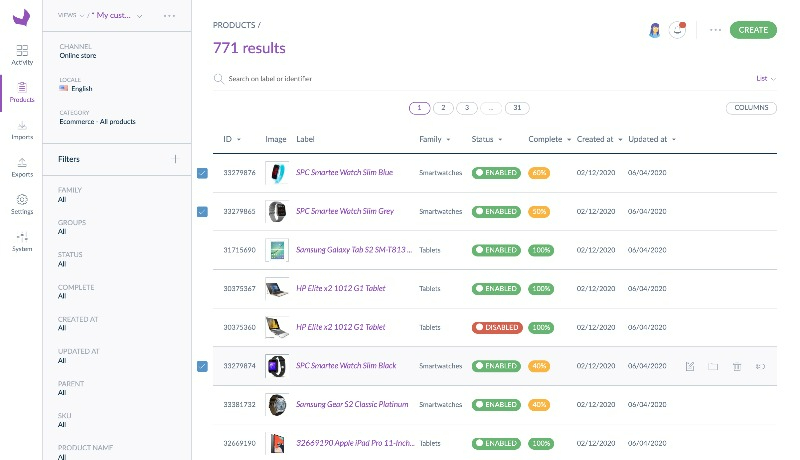Open Samsung Galaxy Tab S2 SM-T813 product
Image resolution: width=800 pixels, height=460 pixels.
(354, 250)
